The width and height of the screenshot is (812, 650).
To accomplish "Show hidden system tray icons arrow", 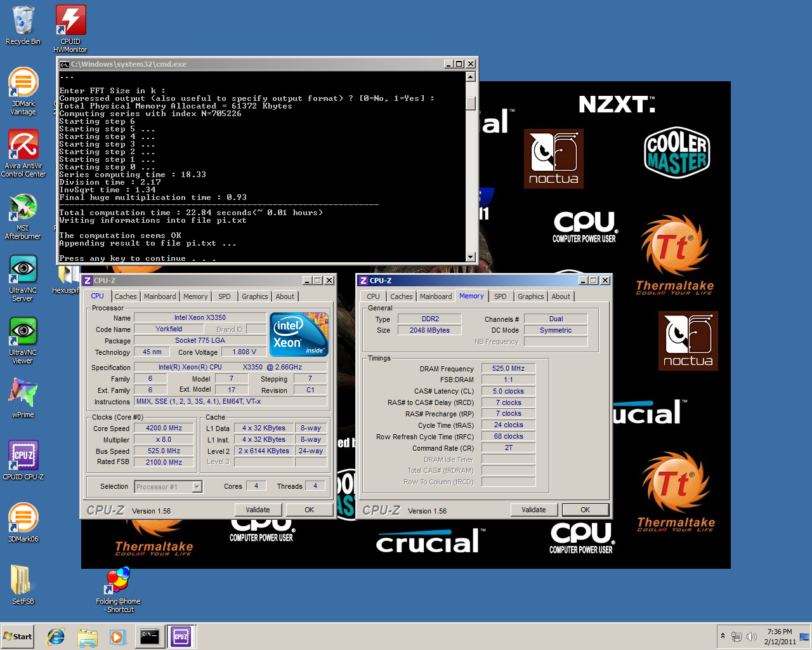I will [723, 636].
